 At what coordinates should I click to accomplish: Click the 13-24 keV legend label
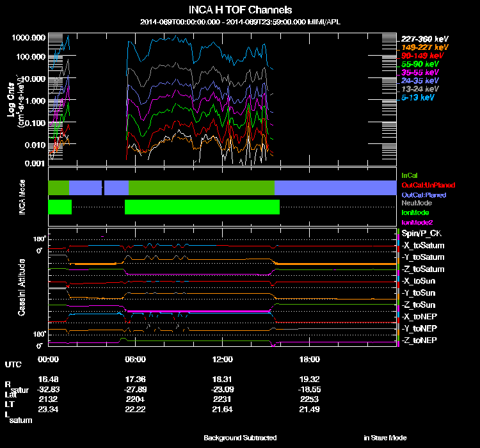coord(420,89)
